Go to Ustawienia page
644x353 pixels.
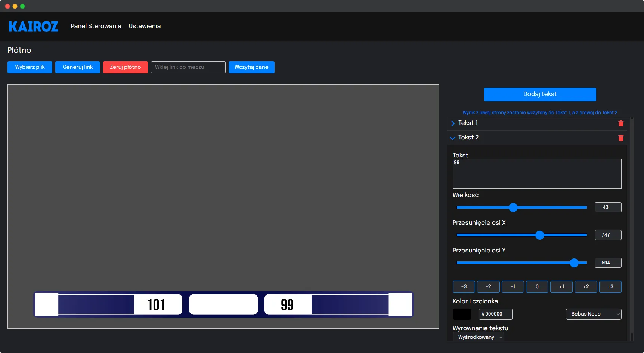145,26
